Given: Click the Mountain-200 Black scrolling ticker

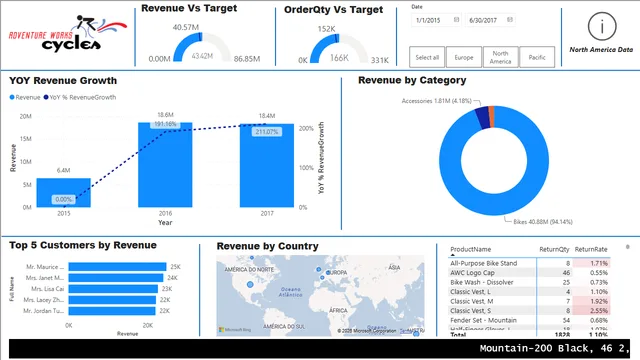Looking at the screenshot, I should tap(554, 348).
